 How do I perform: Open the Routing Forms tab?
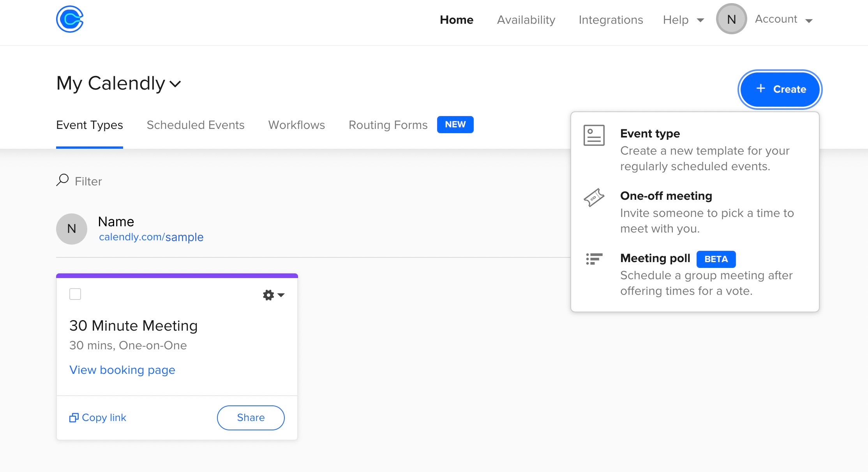[388, 125]
